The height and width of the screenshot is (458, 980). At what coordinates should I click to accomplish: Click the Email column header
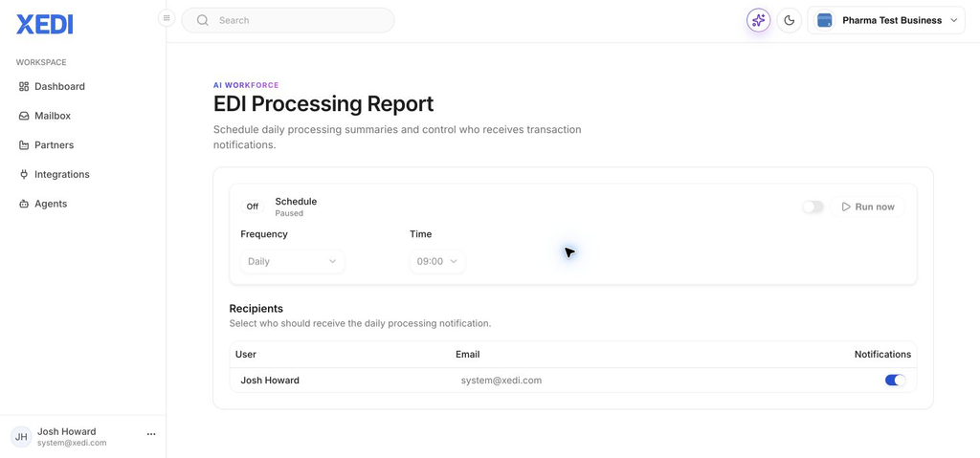[467, 355]
